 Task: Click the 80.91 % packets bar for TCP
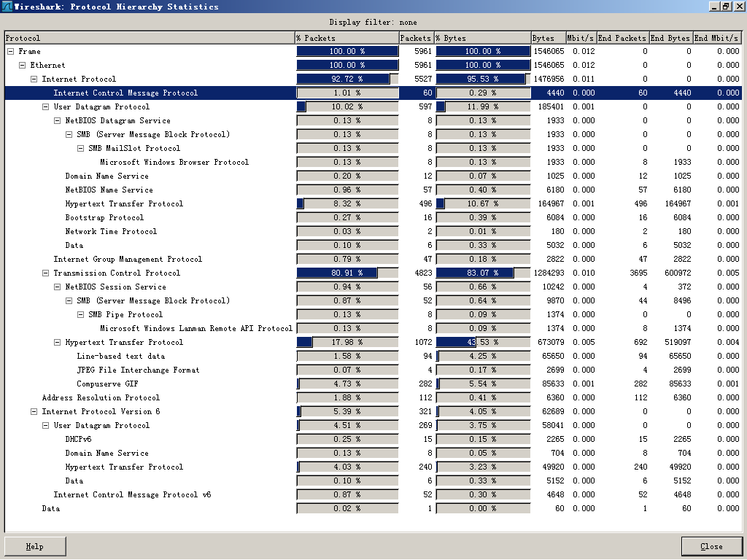point(347,273)
